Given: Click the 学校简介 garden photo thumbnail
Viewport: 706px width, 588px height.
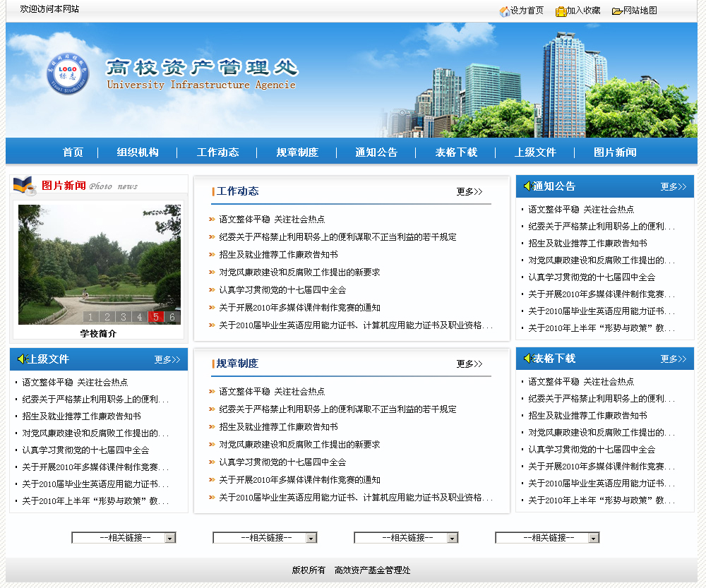Looking at the screenshot, I should [99, 261].
